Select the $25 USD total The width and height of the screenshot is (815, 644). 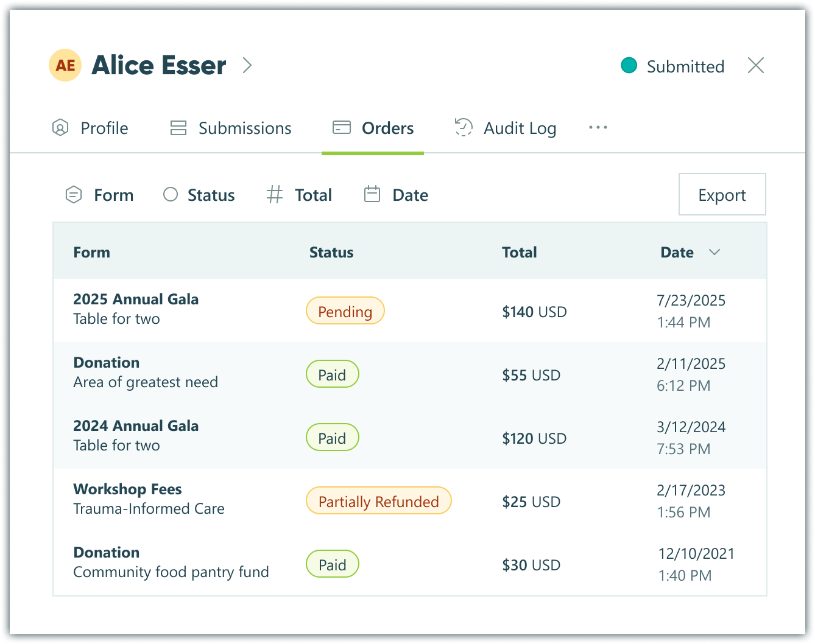531,502
